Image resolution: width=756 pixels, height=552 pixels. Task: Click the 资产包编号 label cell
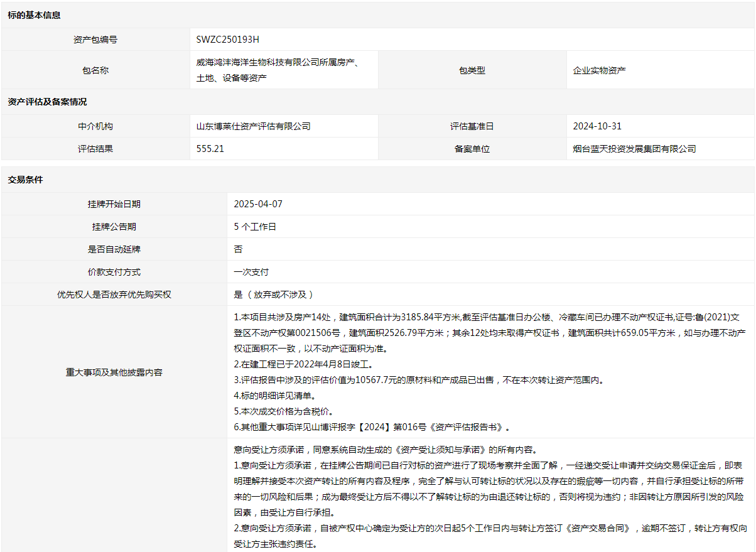95,40
